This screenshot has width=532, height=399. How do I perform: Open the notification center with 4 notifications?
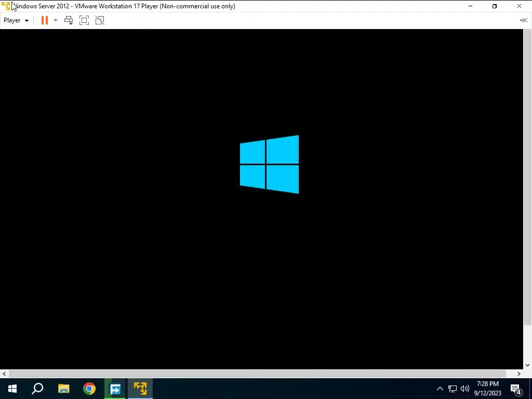point(516,389)
